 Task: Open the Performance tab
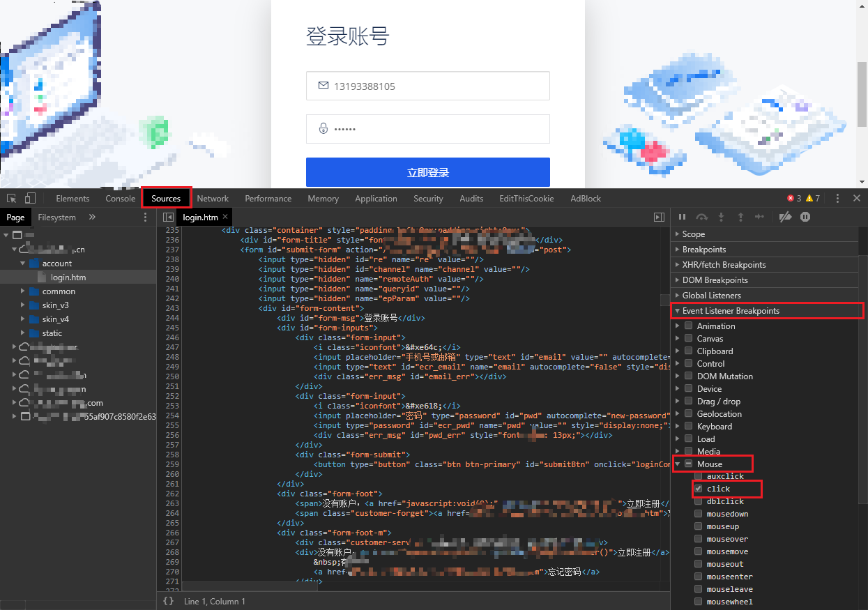(x=268, y=199)
